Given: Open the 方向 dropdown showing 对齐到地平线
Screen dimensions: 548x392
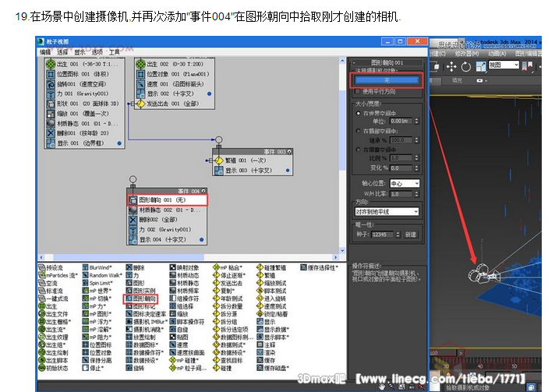Looking at the screenshot, I should [387, 212].
